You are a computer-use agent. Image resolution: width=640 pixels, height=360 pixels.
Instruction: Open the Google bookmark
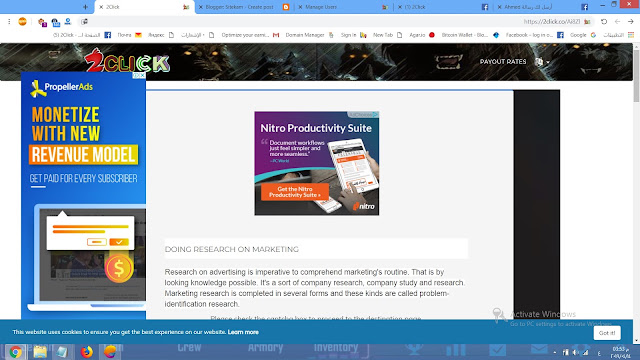click(x=583, y=35)
